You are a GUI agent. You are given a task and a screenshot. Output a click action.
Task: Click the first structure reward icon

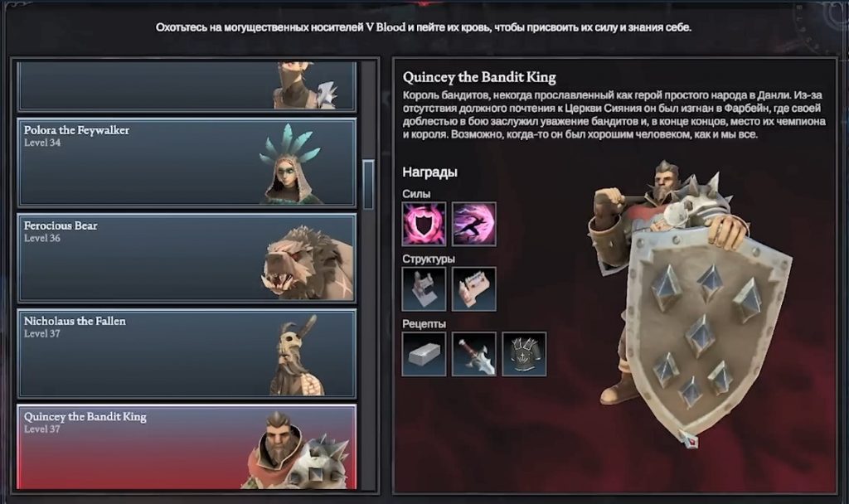pos(424,289)
